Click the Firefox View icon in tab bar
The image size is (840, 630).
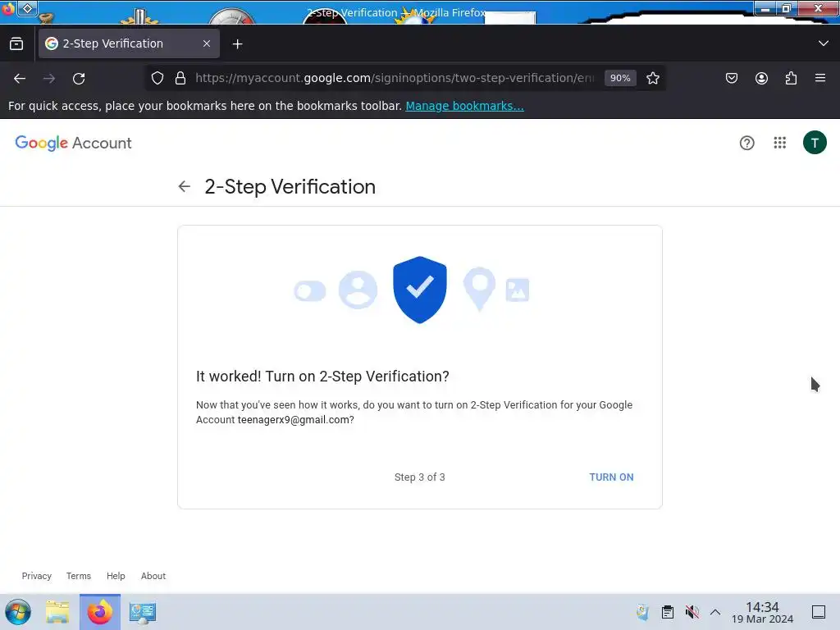[x=16, y=44]
